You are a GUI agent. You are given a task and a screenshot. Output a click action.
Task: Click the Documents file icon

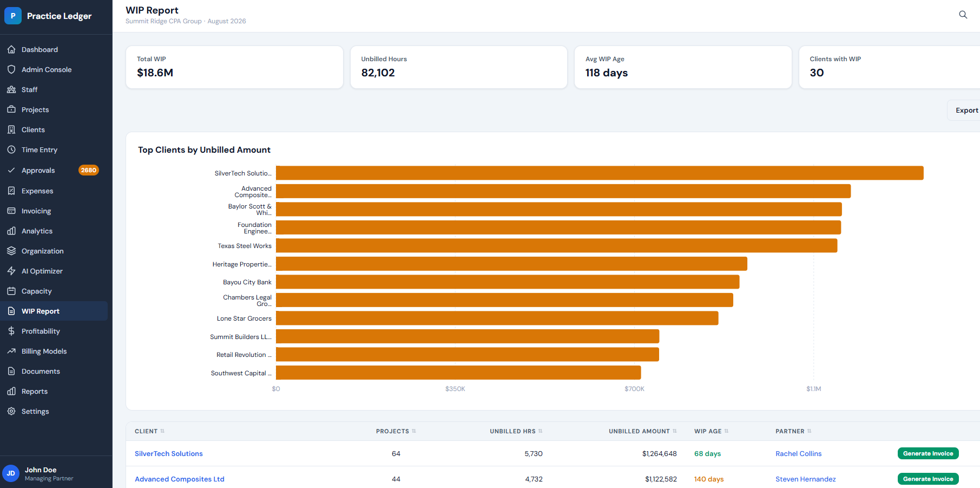pyautogui.click(x=11, y=371)
